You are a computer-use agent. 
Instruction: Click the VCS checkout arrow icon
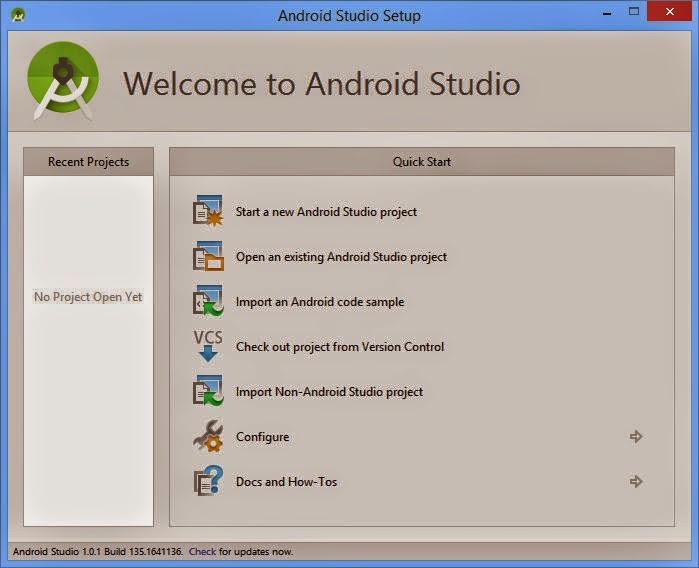[208, 346]
